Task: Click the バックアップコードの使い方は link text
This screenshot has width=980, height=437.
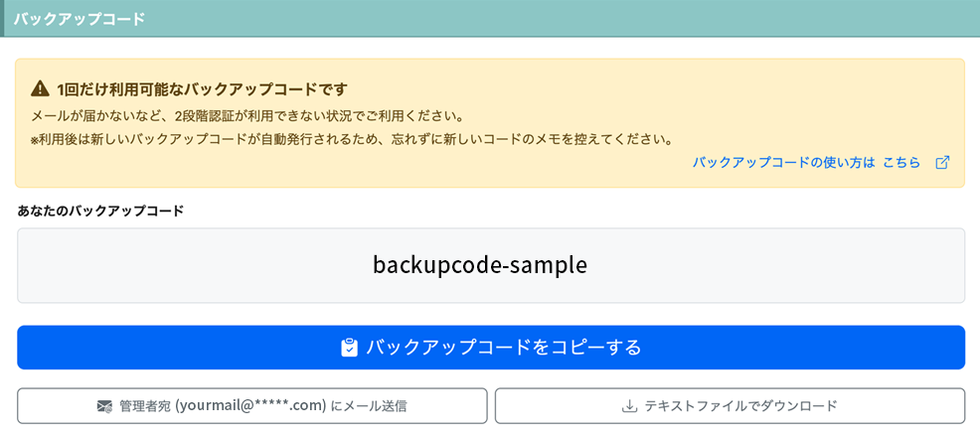Action: pos(784,163)
